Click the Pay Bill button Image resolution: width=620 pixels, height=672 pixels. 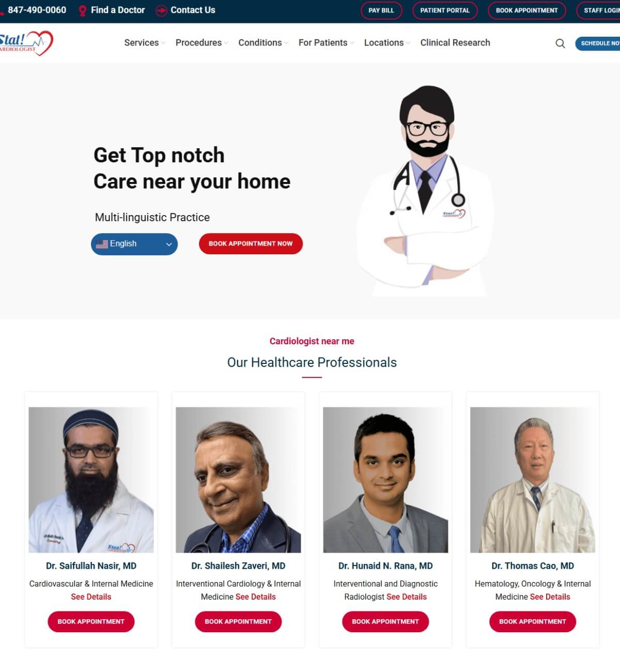[x=381, y=10]
